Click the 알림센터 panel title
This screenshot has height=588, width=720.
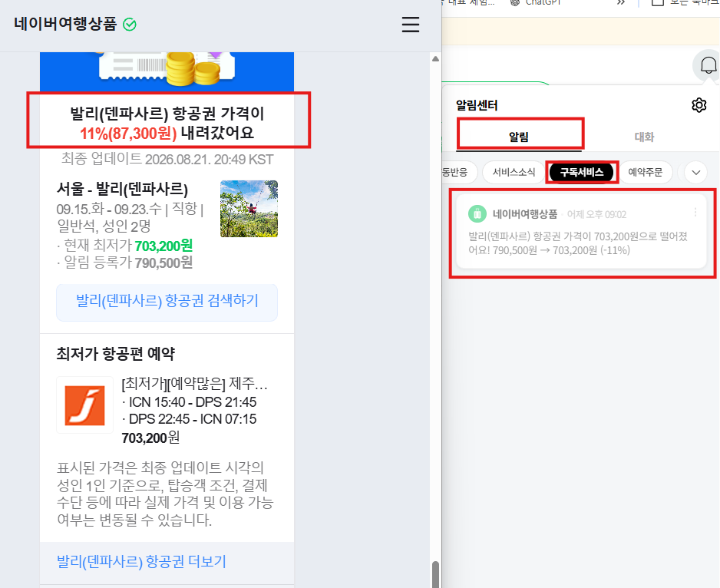pyautogui.click(x=477, y=105)
